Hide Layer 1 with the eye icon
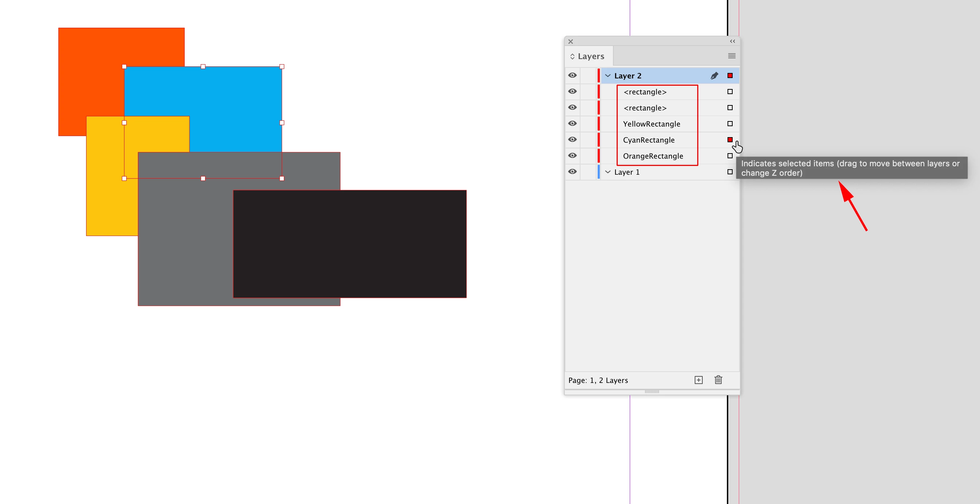Image resolution: width=980 pixels, height=504 pixels. tap(572, 171)
